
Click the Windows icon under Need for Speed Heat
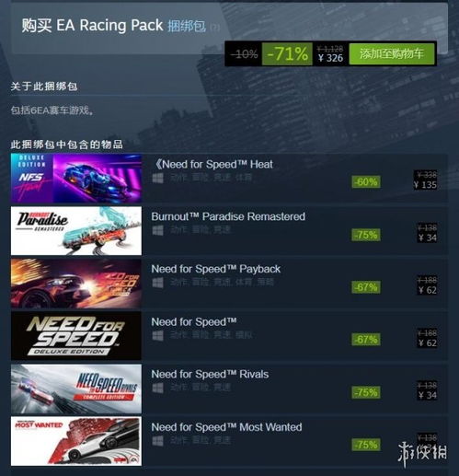tap(158, 178)
